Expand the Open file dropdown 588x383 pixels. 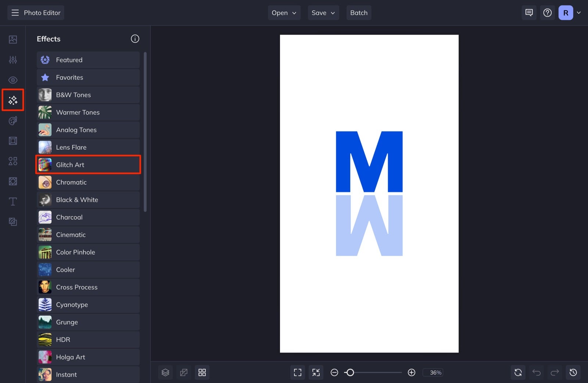pyautogui.click(x=284, y=13)
